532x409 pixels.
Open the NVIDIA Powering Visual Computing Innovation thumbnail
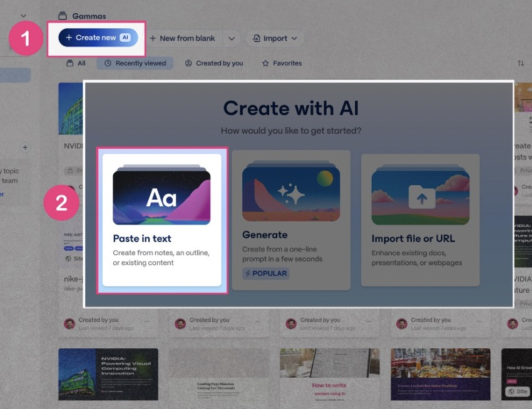click(x=108, y=374)
